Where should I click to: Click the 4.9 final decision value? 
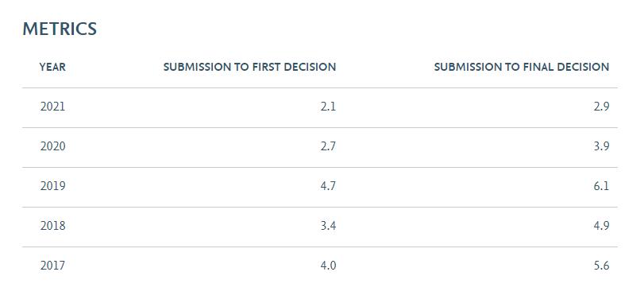tap(601, 226)
